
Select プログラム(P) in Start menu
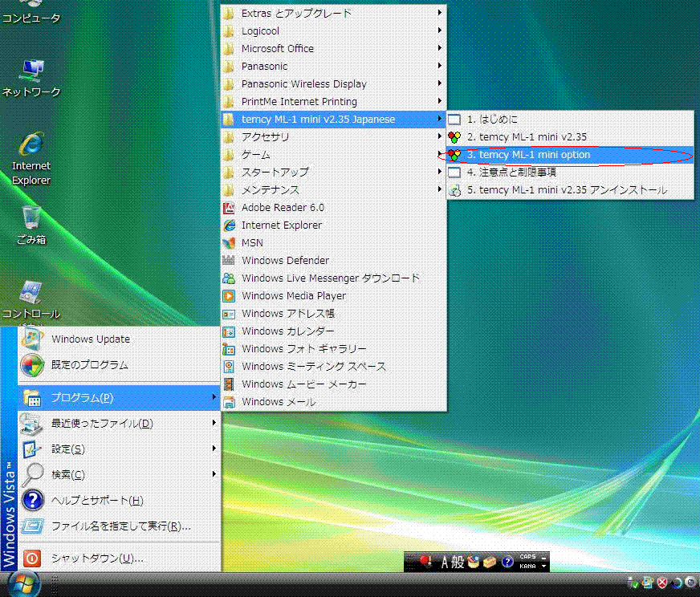point(119,397)
